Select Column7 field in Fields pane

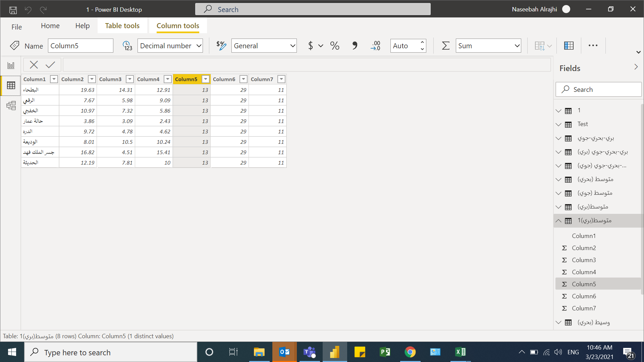584,308
